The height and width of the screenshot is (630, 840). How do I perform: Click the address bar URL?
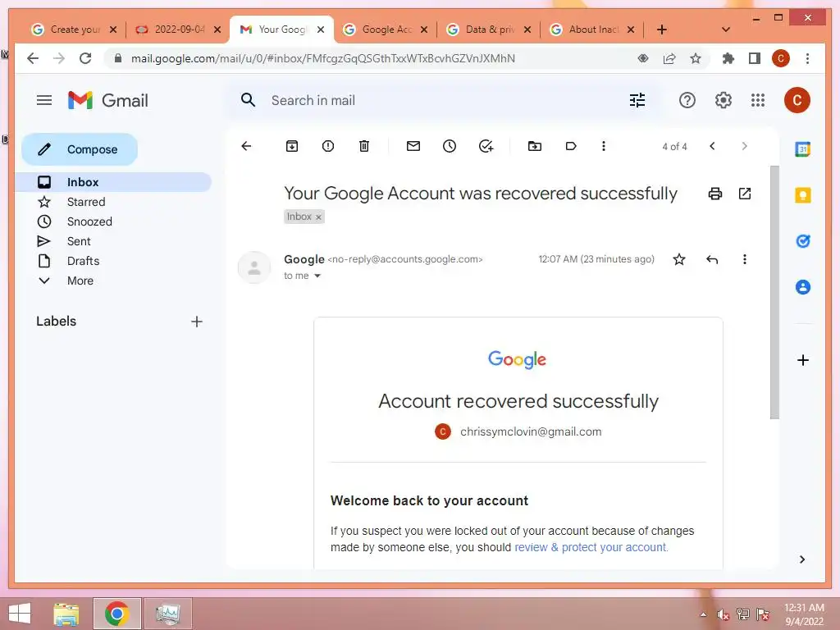323,58
